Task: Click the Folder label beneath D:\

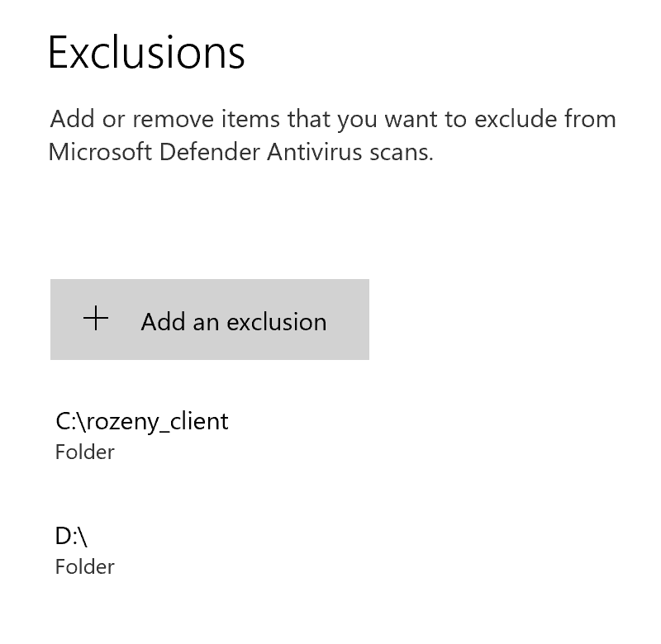Action: point(84,567)
